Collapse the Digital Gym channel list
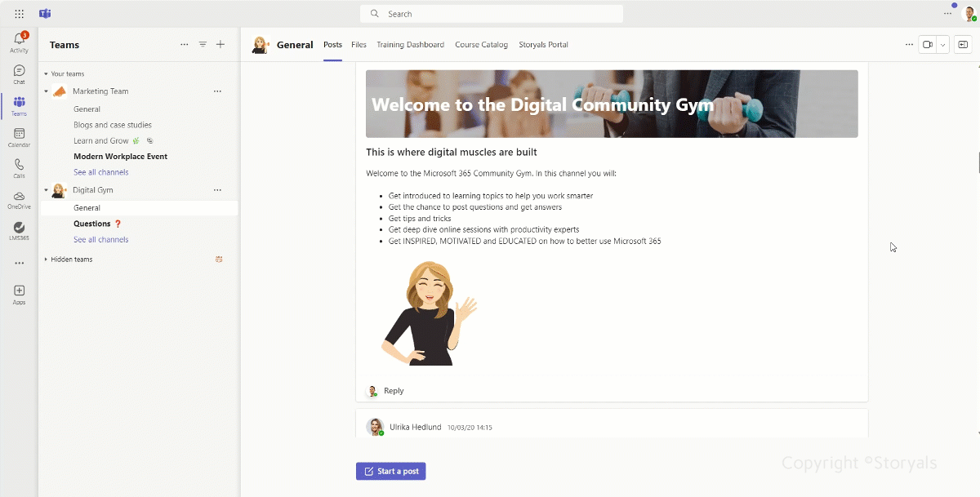 (x=46, y=190)
